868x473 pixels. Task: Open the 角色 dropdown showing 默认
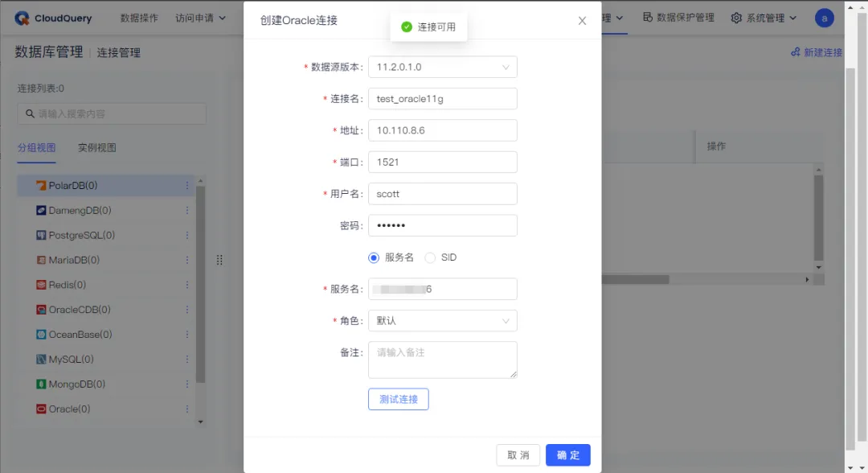pyautogui.click(x=442, y=320)
